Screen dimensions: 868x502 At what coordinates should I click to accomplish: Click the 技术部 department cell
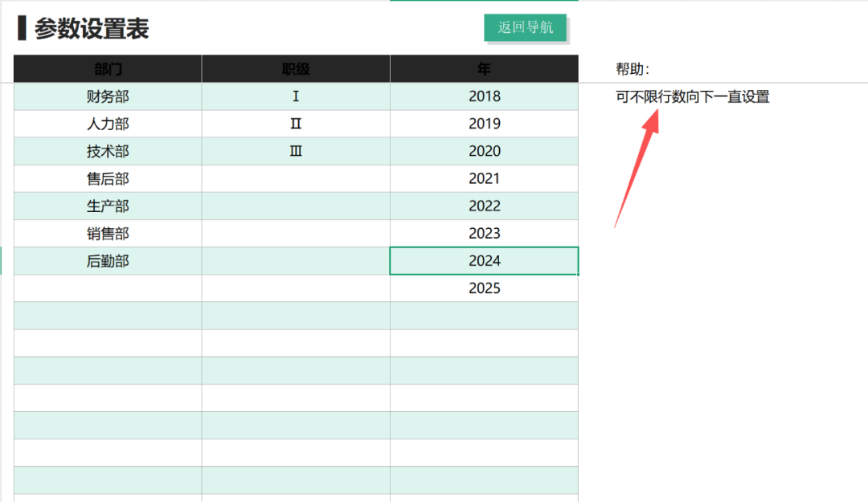[108, 151]
